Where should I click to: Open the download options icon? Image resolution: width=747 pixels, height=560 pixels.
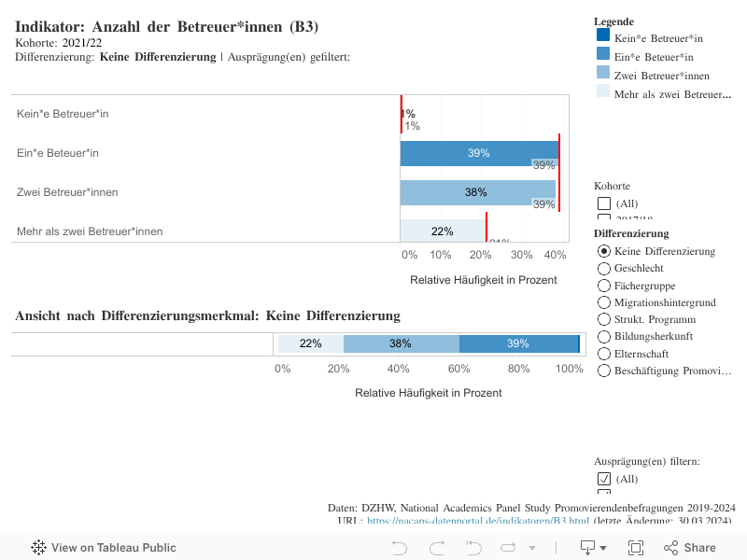pyautogui.click(x=588, y=548)
